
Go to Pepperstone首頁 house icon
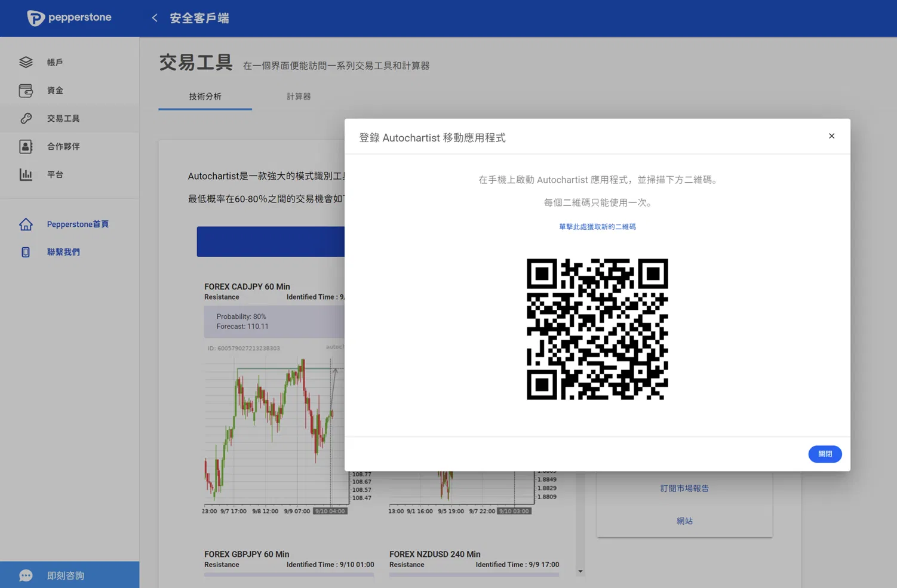point(26,224)
